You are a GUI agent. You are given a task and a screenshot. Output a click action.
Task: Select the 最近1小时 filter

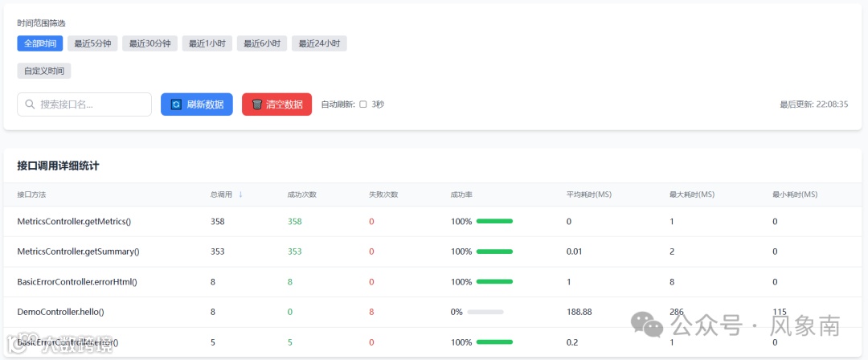pos(207,43)
